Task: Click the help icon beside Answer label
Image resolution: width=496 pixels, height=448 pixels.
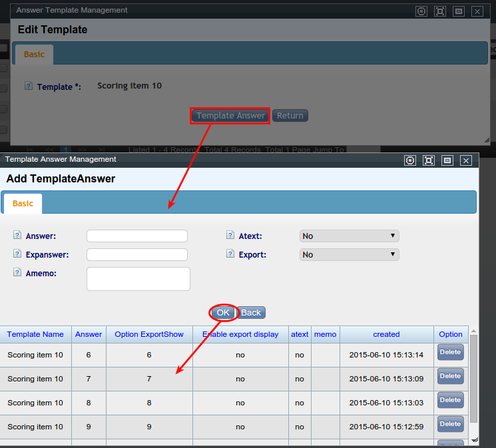Action: (x=17, y=236)
